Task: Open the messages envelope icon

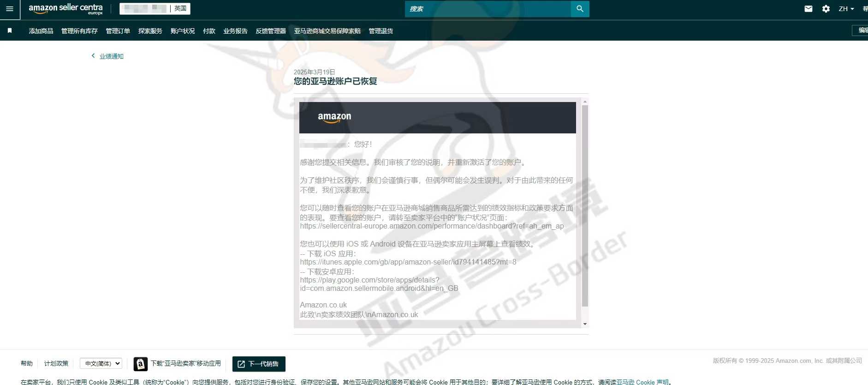Action: (809, 9)
